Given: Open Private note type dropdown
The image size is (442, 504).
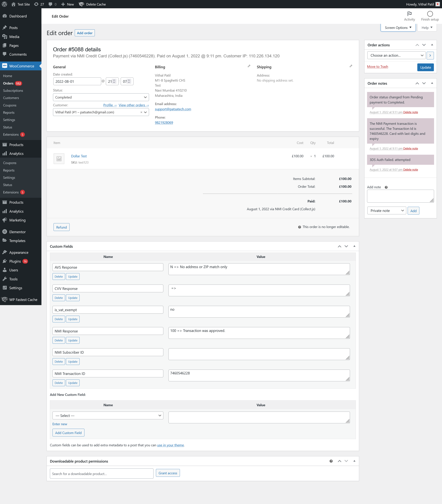Looking at the screenshot, I should [387, 211].
